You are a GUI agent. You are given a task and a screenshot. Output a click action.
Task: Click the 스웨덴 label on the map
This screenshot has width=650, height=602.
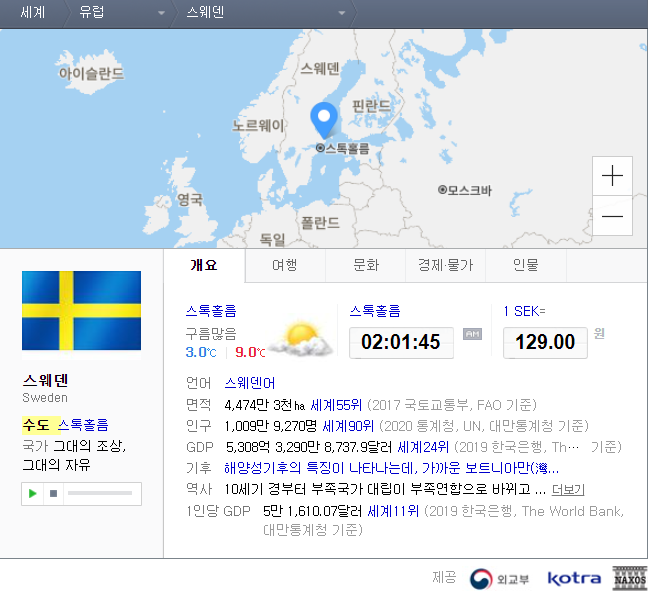pyautogui.click(x=320, y=68)
